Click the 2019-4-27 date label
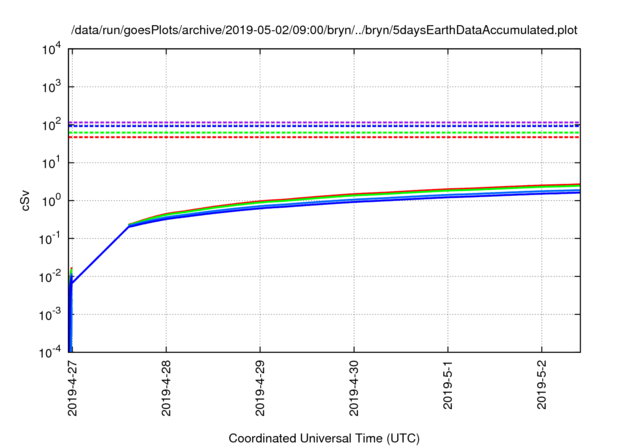640x448 pixels. tap(72, 388)
